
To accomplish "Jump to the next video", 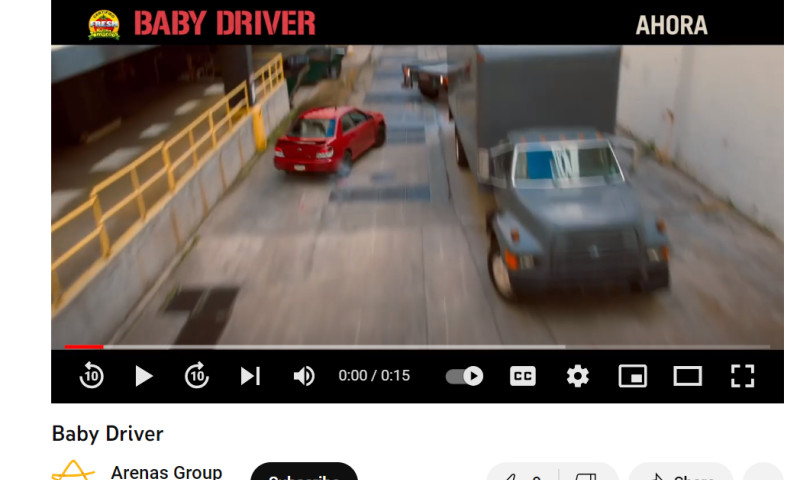I will point(250,376).
